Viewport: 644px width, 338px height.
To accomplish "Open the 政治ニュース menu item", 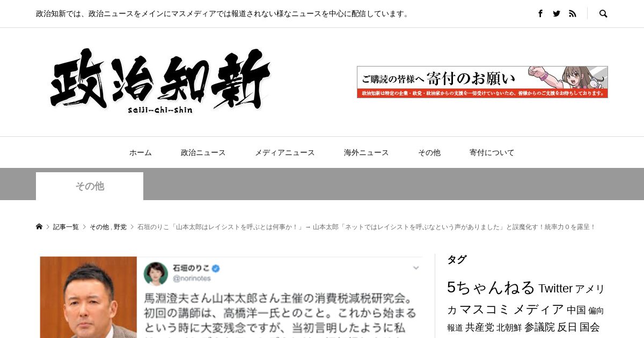I will tap(203, 152).
